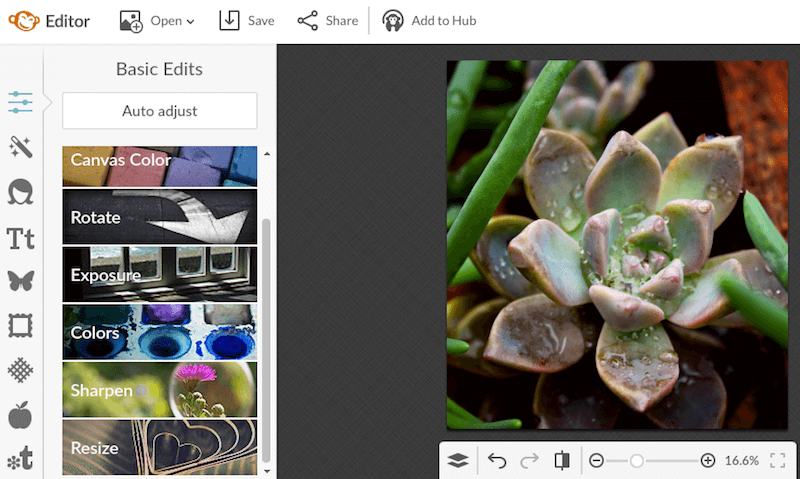
Task: Click the Undo arrow
Action: coord(497,461)
